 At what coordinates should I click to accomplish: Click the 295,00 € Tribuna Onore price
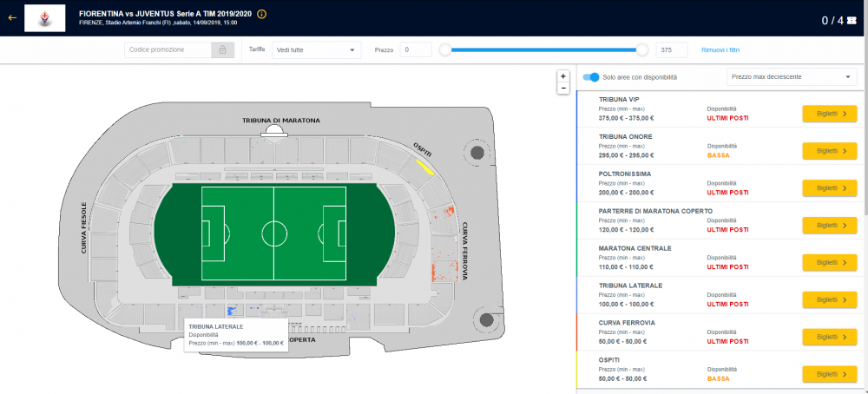(x=626, y=155)
